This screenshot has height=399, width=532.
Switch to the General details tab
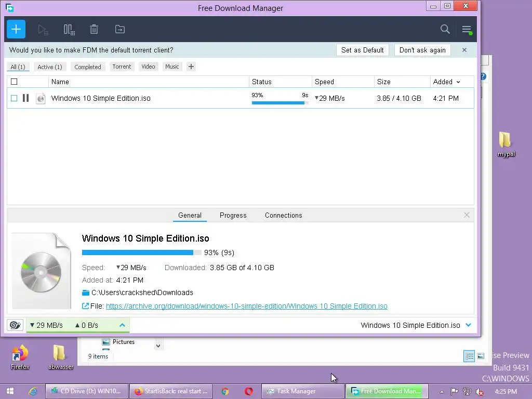tap(190, 215)
